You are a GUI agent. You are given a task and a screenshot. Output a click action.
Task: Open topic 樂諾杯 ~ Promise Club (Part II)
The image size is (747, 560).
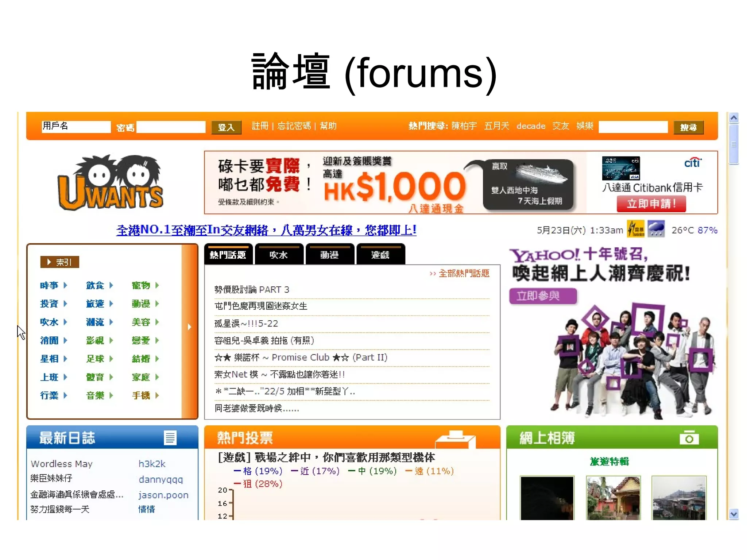click(x=301, y=358)
